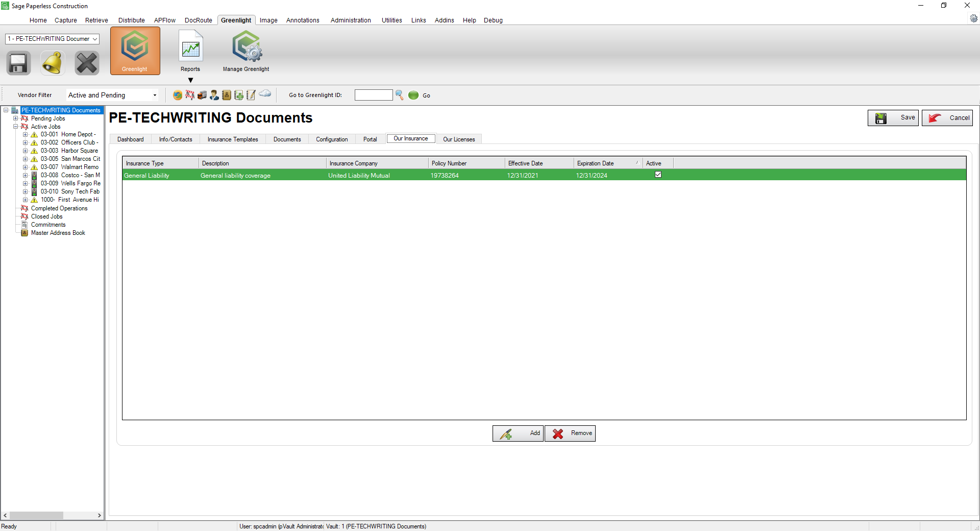The image size is (980, 531).
Task: Expand the 03-002 Officers Club node
Action: coord(25,143)
